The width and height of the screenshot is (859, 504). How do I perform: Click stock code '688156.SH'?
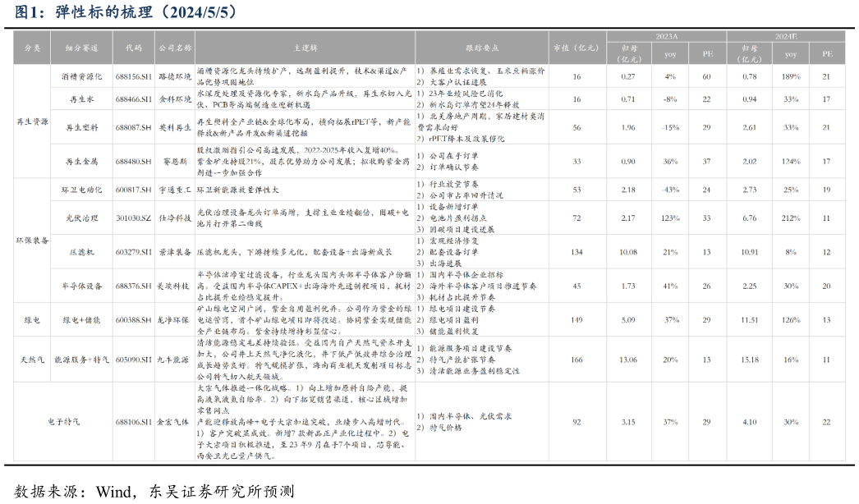coord(133,76)
